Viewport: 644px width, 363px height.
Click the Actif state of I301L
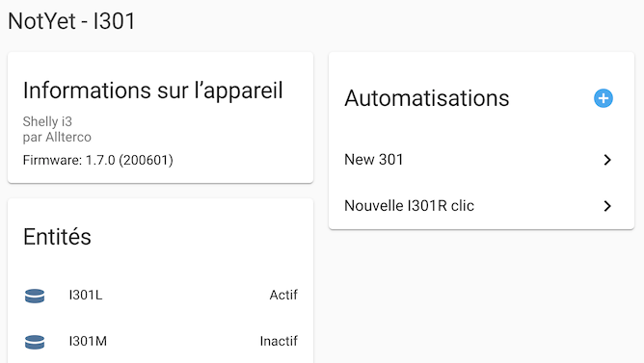tap(283, 295)
